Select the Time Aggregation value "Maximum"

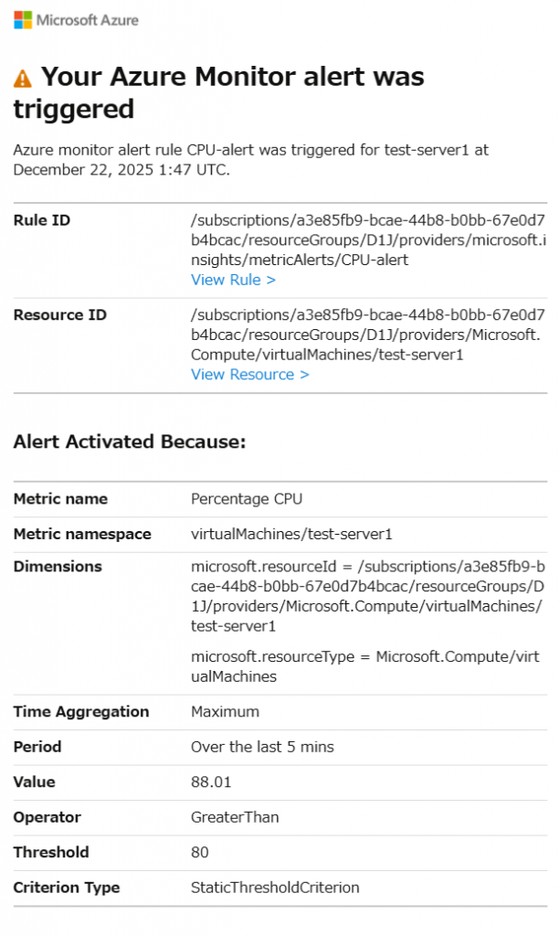[225, 711]
